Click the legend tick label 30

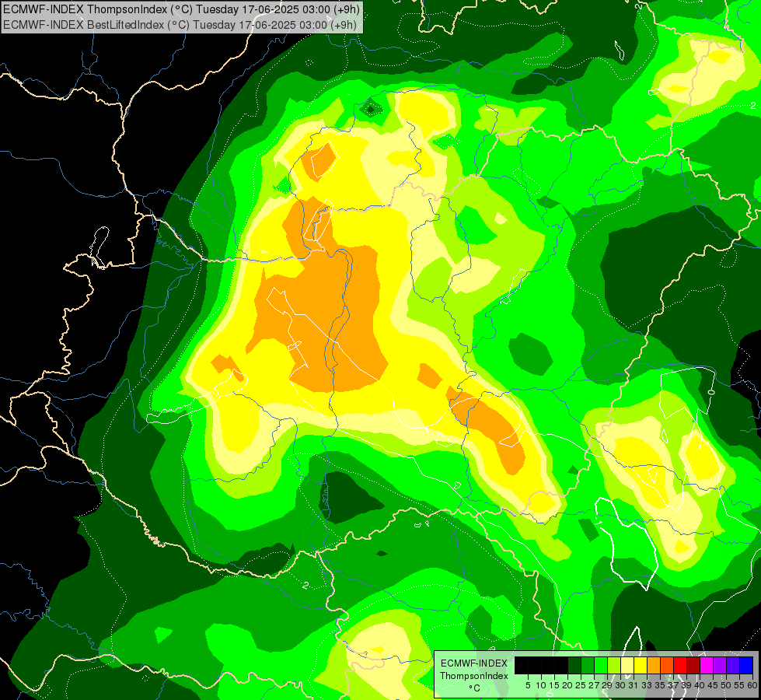point(620,685)
